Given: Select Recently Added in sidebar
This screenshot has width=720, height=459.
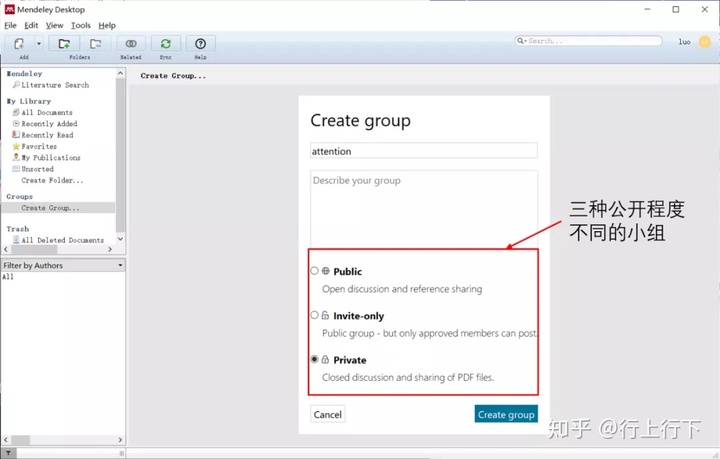Looking at the screenshot, I should pyautogui.click(x=49, y=124).
